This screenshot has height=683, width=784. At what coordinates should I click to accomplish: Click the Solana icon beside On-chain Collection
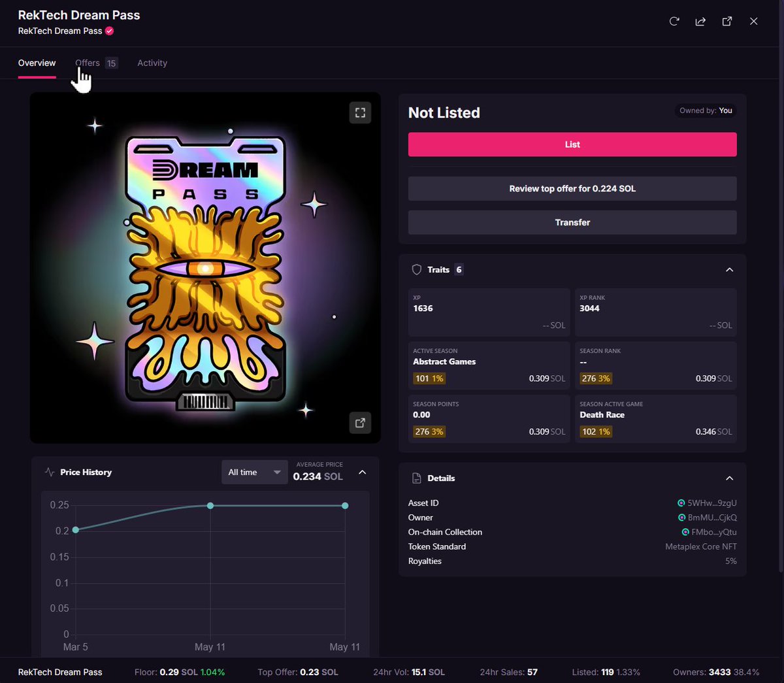[685, 532]
